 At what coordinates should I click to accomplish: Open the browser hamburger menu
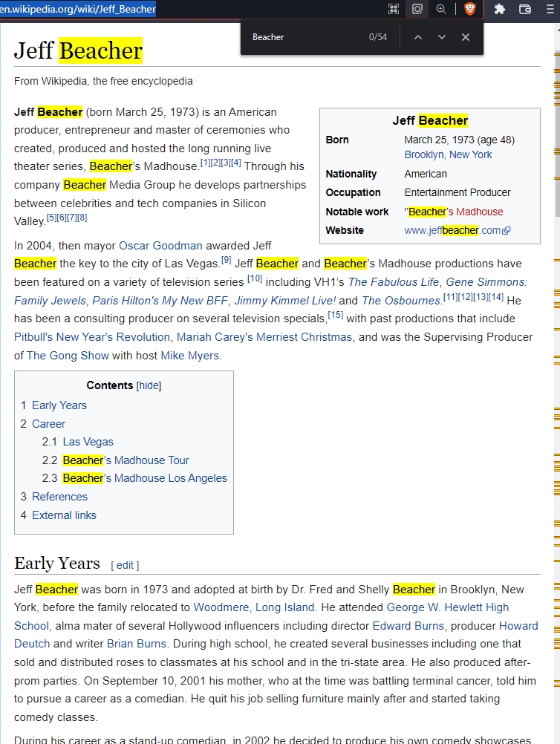click(550, 9)
